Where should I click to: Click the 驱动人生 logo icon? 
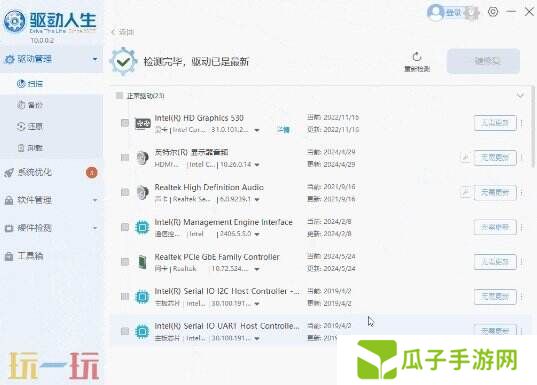[x=14, y=21]
